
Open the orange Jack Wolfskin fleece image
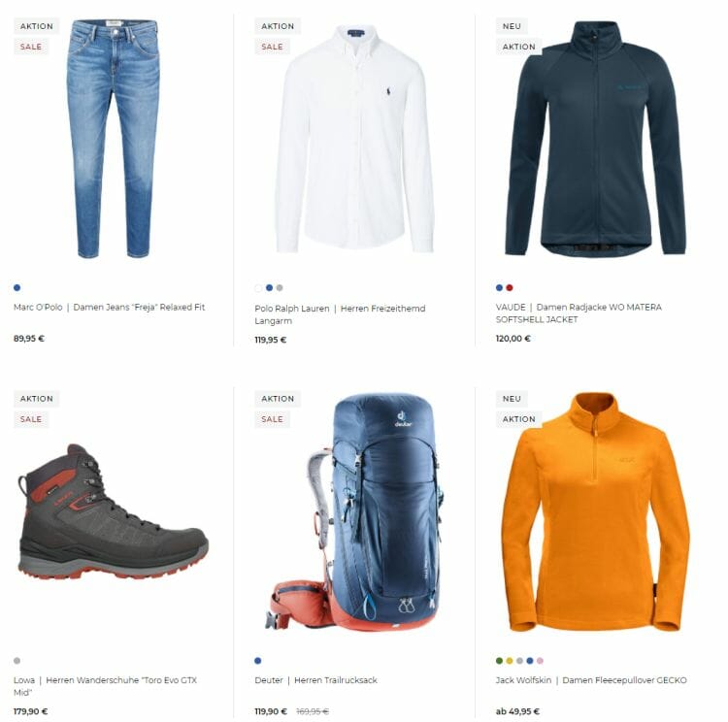coord(596,511)
